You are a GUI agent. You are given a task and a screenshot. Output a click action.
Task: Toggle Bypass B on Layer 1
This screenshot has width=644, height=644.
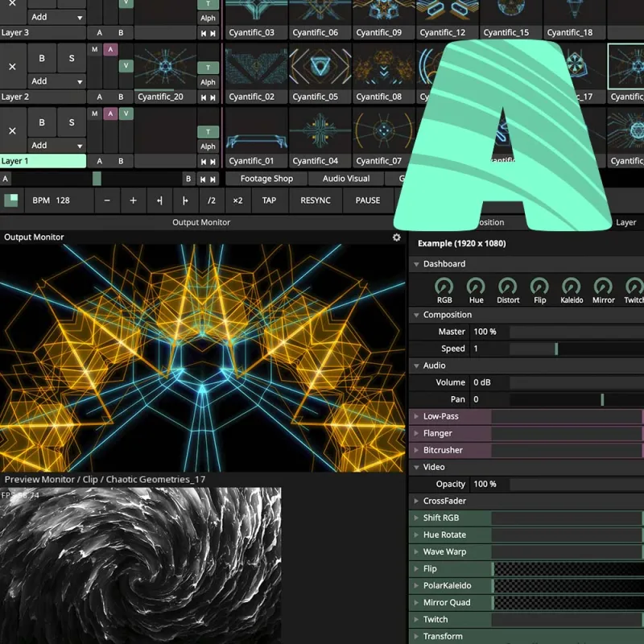point(42,122)
